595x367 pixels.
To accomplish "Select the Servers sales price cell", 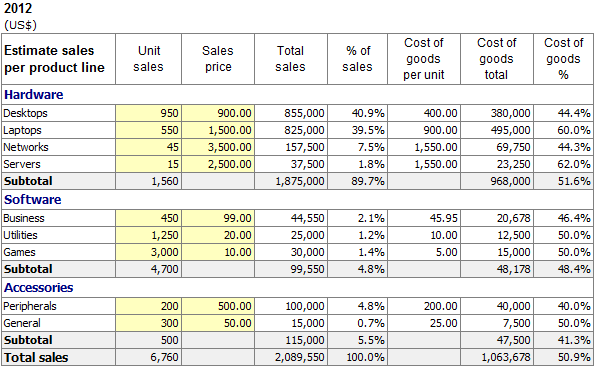I will tap(218, 164).
